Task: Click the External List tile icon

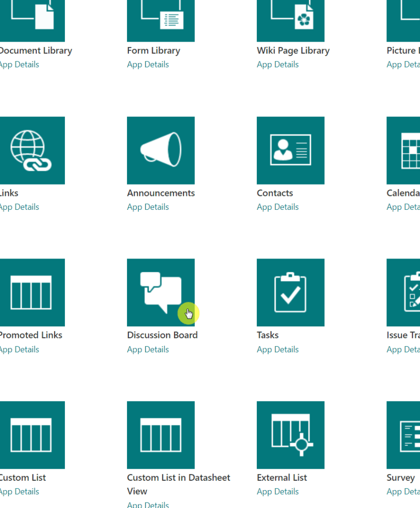Action: 291,435
